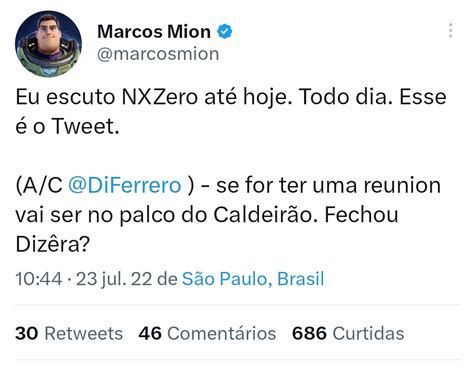Click the 23 jul. 22 tweet date
The width and height of the screenshot is (474, 367).
tap(114, 279)
